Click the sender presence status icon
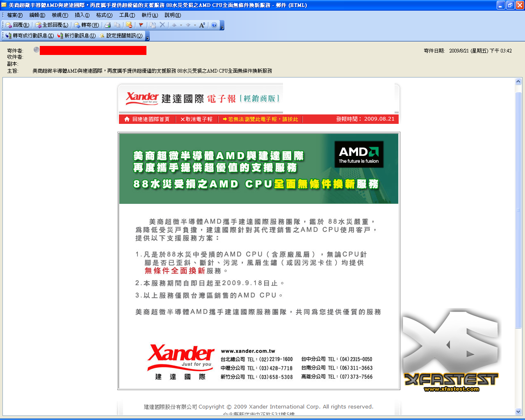 pyautogui.click(x=37, y=50)
